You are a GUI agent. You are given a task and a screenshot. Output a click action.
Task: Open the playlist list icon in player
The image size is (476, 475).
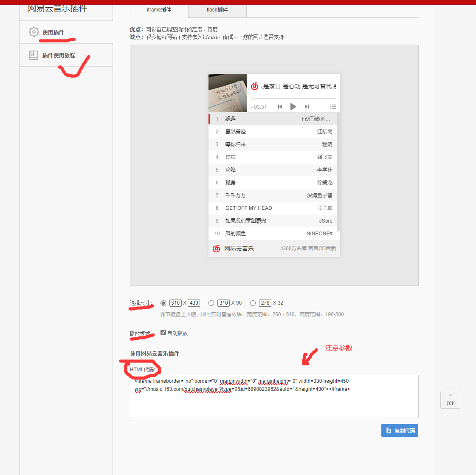(333, 107)
